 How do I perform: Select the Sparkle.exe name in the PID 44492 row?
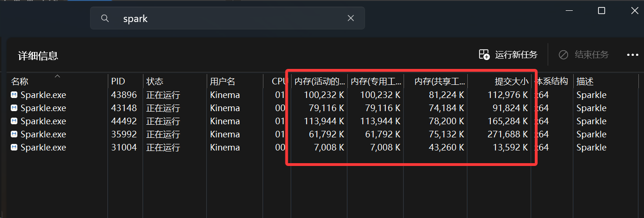[x=43, y=121]
